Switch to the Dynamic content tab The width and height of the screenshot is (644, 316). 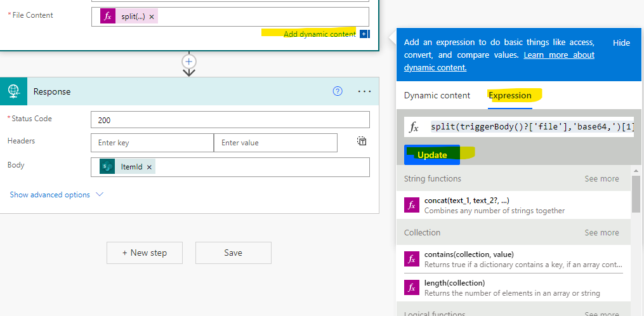pyautogui.click(x=437, y=95)
